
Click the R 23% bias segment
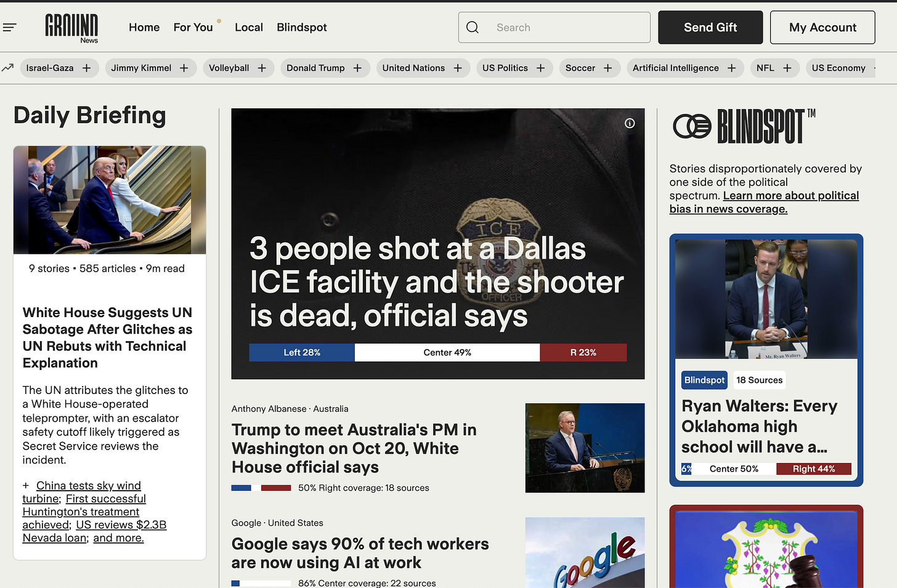583,352
